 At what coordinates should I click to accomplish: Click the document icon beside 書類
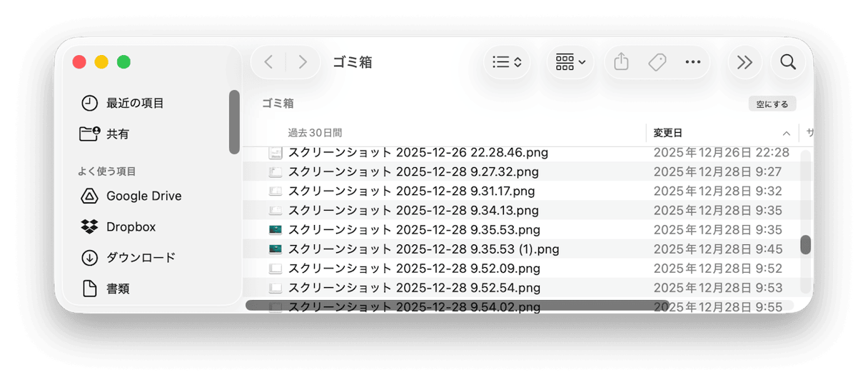point(89,289)
